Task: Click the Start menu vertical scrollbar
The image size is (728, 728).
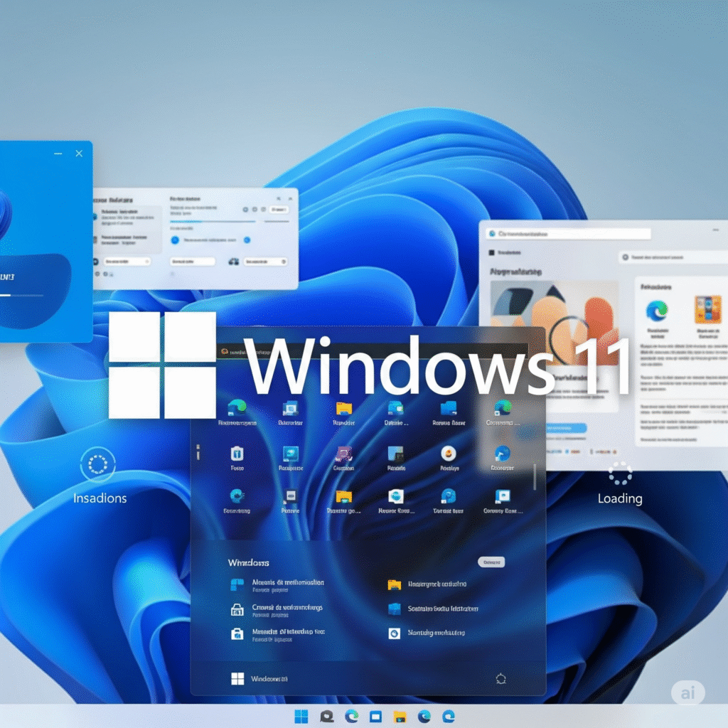Action: (x=535, y=476)
